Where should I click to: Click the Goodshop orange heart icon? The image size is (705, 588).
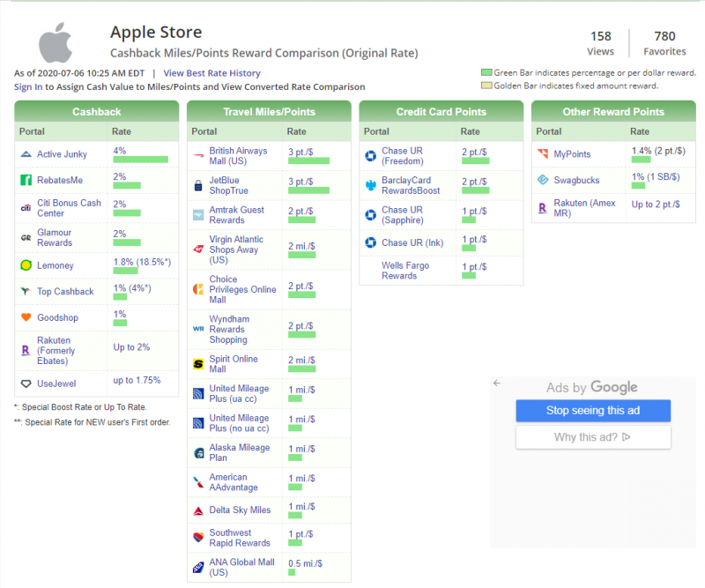26,317
